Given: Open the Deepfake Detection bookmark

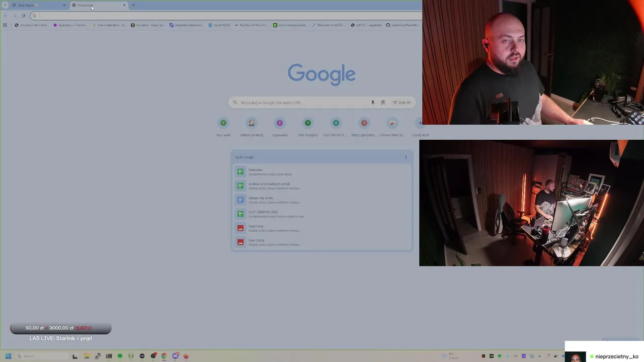Looking at the screenshot, I should point(187,25).
